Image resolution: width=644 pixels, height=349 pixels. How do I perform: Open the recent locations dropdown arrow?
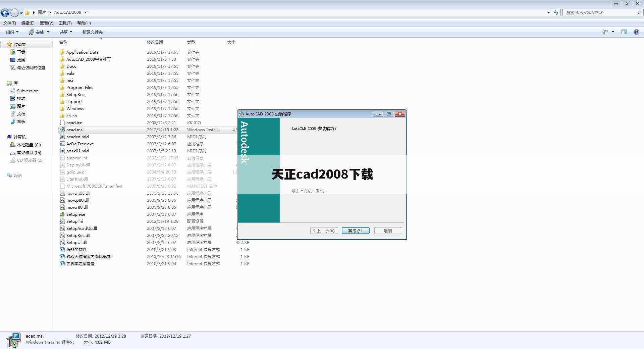pyautogui.click(x=21, y=13)
